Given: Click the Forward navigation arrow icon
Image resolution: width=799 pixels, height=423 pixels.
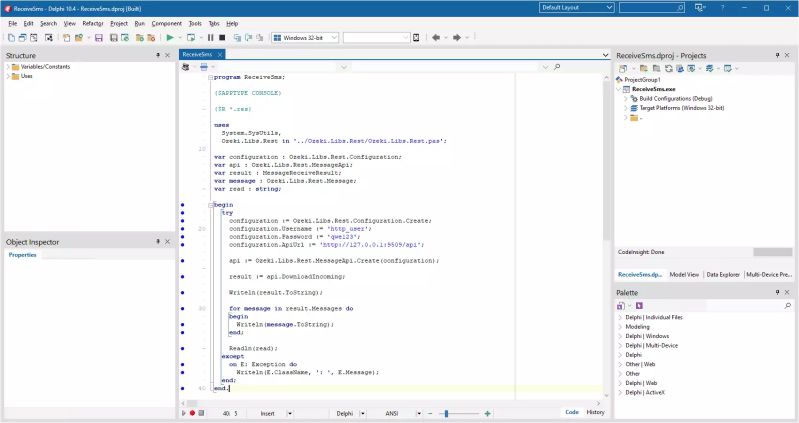Looking at the screenshot, I should pos(457,38).
